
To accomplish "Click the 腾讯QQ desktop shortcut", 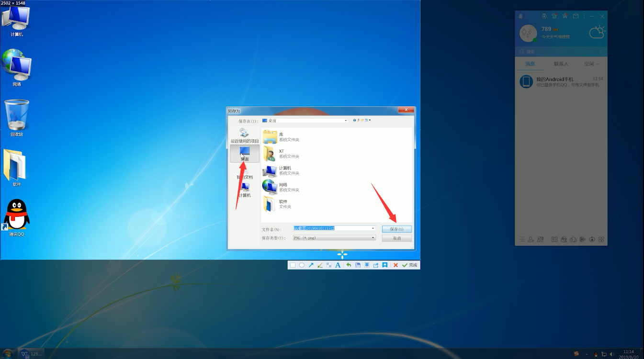I will tap(16, 218).
